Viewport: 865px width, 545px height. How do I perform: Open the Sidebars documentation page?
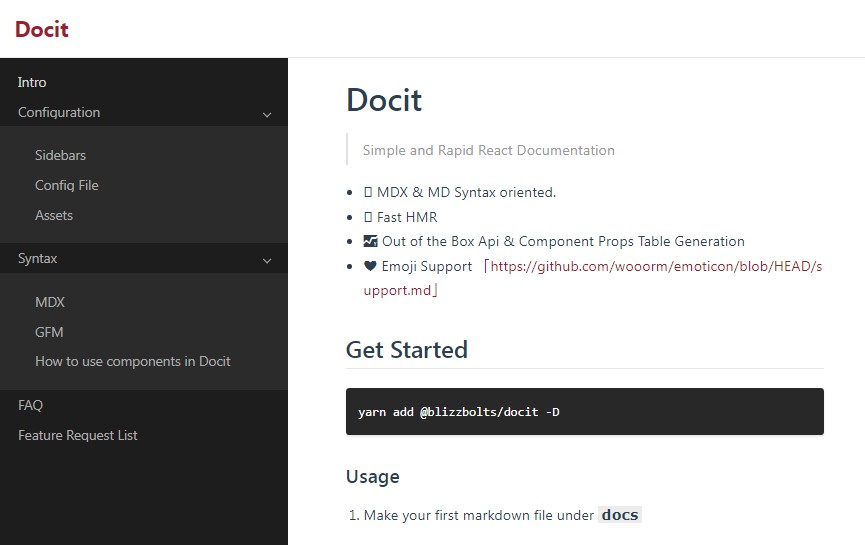(60, 155)
